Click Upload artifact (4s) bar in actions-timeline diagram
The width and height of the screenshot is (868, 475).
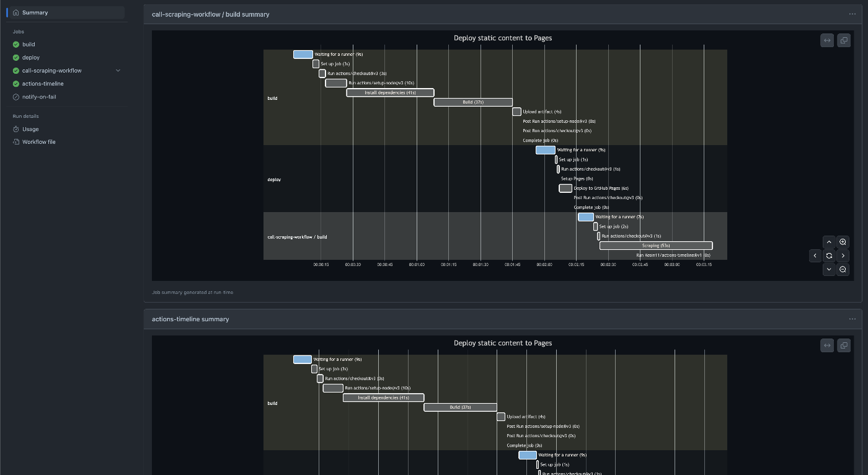pyautogui.click(x=501, y=417)
